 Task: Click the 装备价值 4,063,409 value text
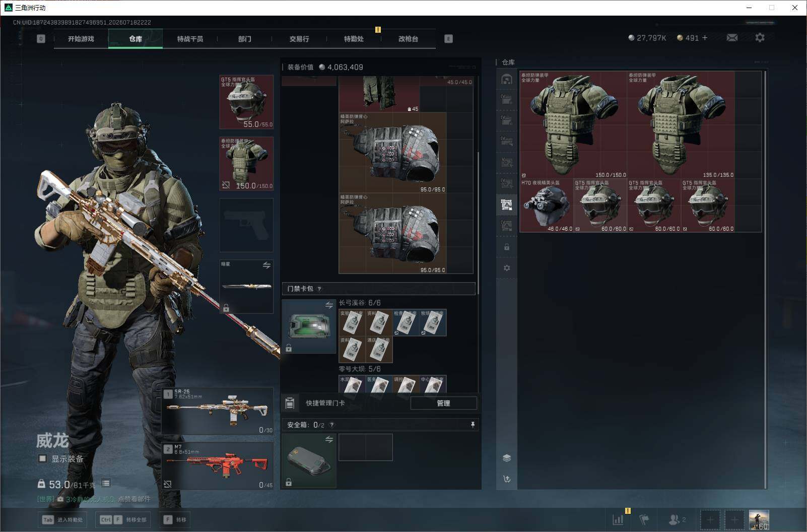click(x=325, y=67)
